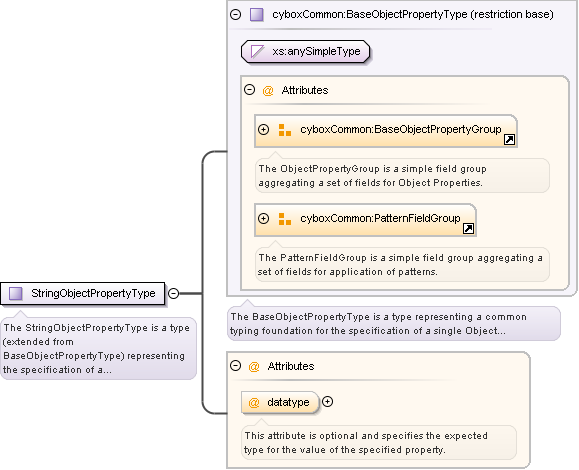Collapse the upper Attributes section
This screenshot has width=579, height=470.
[x=250, y=90]
